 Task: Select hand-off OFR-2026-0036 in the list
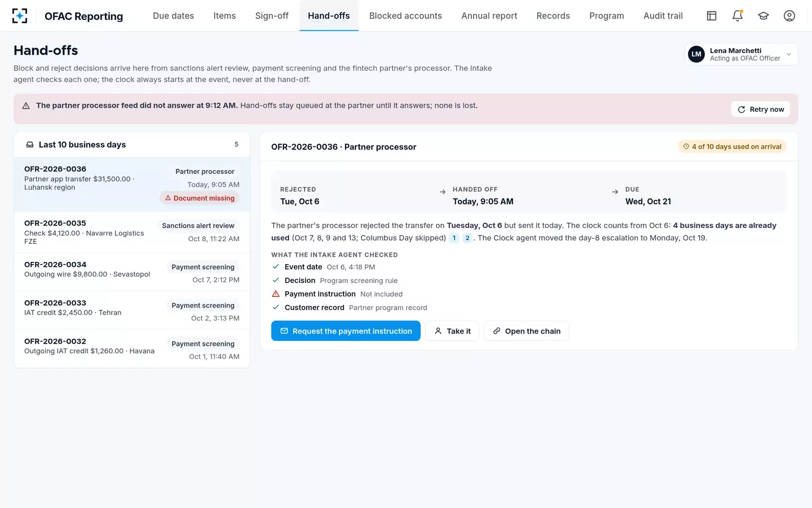click(x=132, y=185)
